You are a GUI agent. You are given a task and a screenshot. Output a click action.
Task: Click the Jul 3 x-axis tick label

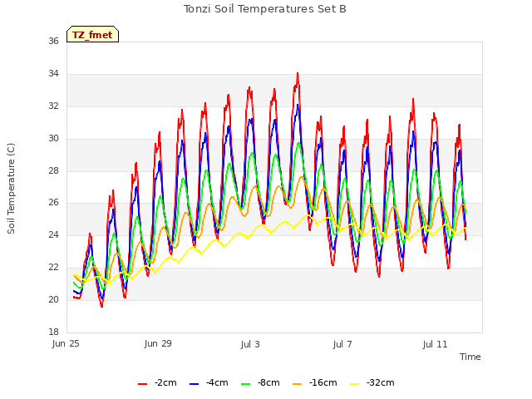pos(250,344)
